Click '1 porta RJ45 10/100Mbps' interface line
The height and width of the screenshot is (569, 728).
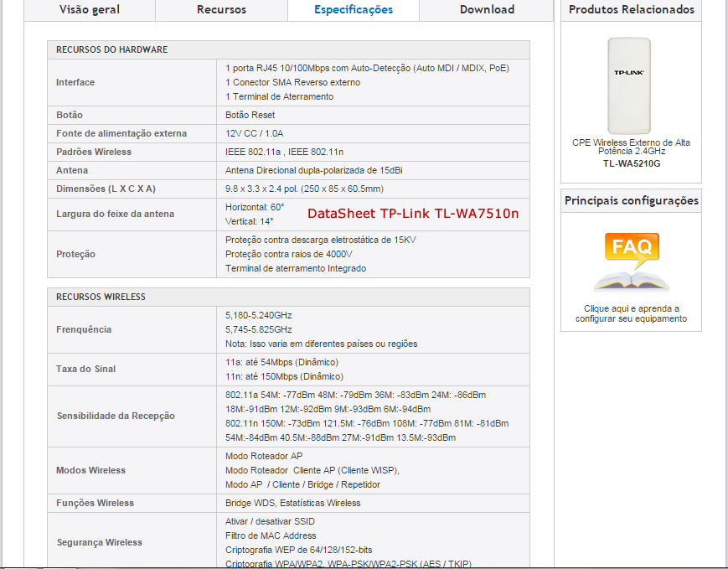pyautogui.click(x=367, y=68)
